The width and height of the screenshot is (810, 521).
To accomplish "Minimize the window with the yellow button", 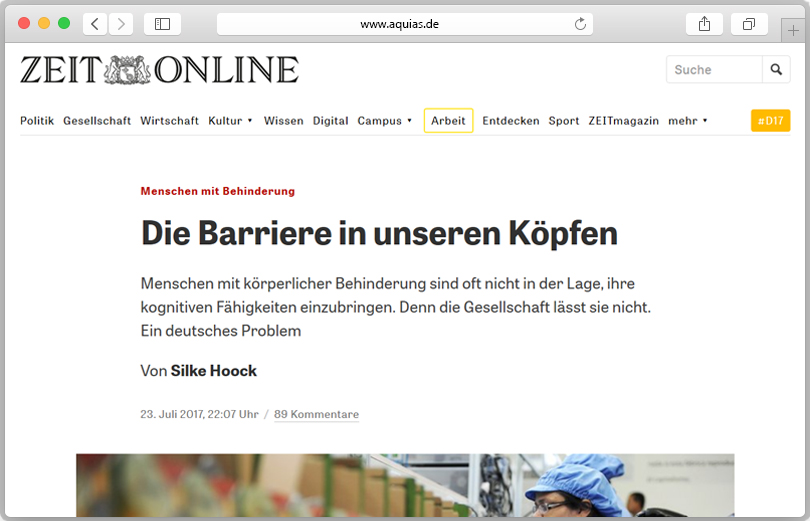I will point(44,23).
